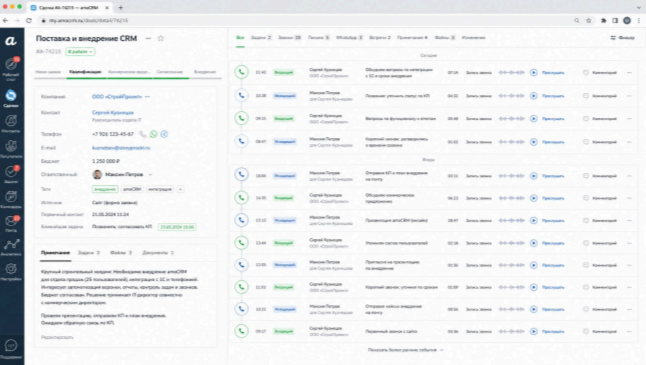
Task: Select the Новая заявка pipeline stage
Action: (48, 72)
